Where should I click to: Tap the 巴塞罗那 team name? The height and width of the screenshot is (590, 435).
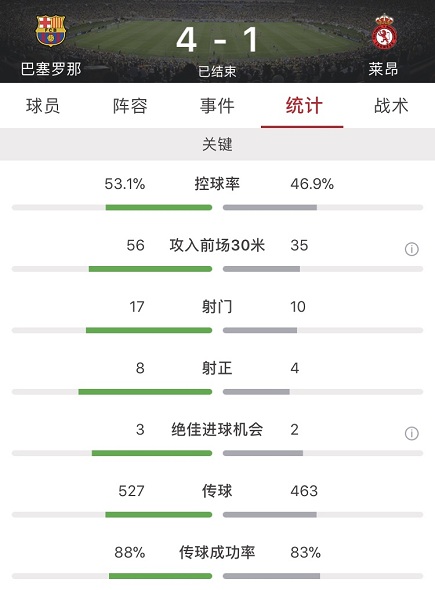pos(51,69)
